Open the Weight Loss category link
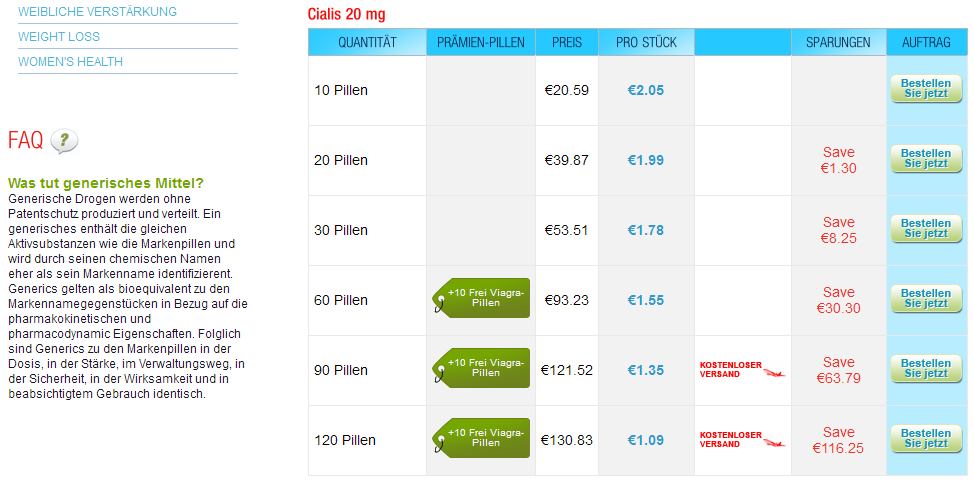The height and width of the screenshot is (481, 974). click(x=59, y=37)
